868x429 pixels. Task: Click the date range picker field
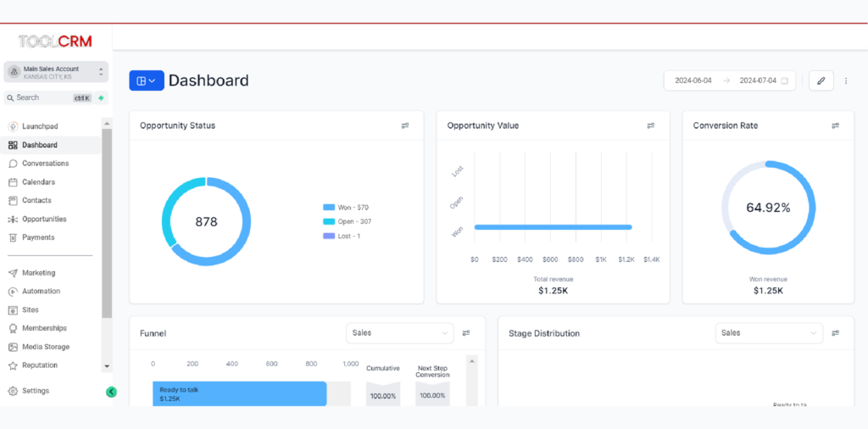coord(731,81)
